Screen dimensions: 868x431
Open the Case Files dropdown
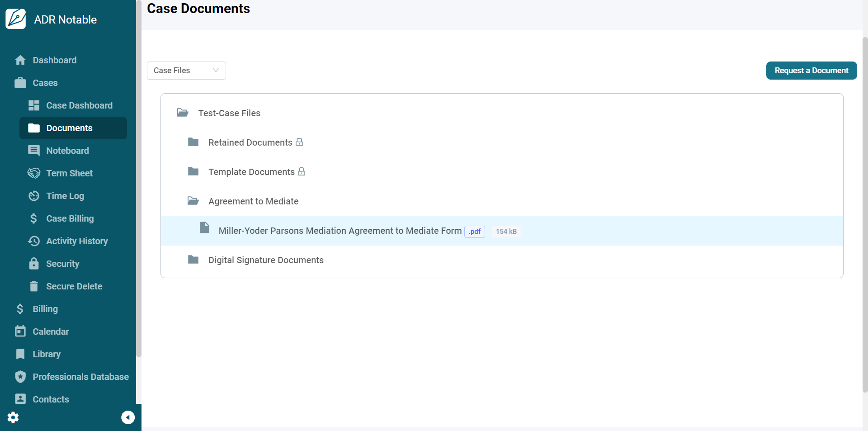[186, 71]
